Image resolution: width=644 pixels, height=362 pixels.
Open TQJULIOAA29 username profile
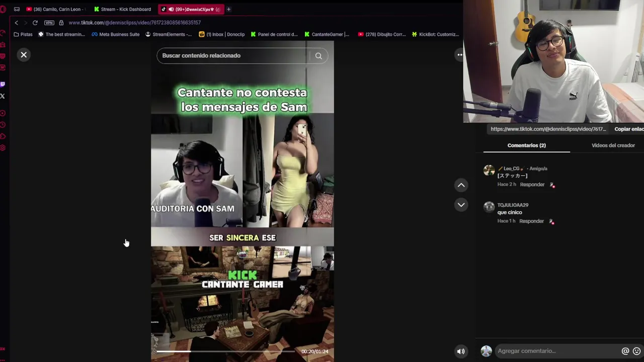pyautogui.click(x=513, y=205)
